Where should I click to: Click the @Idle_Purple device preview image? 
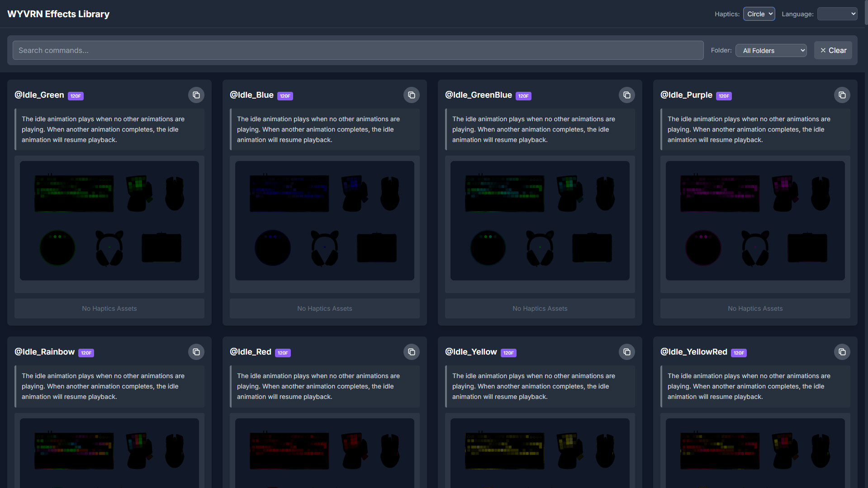pyautogui.click(x=754, y=220)
